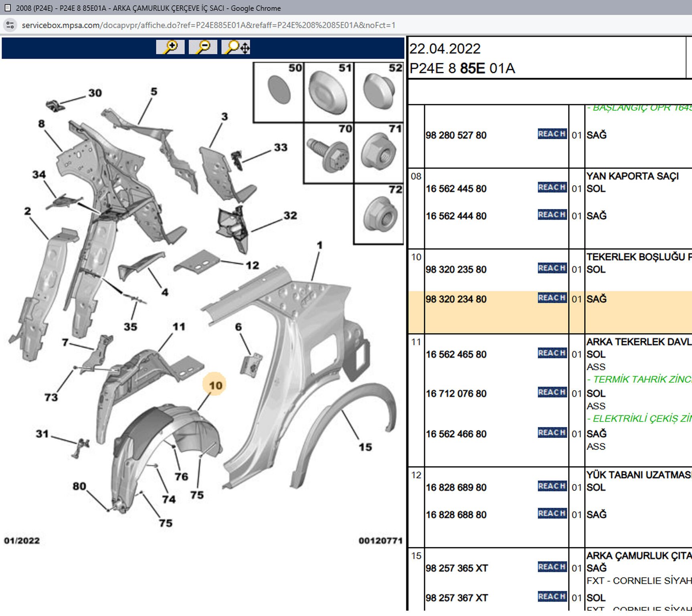This screenshot has height=616, width=692.
Task: Click the zoom in magnifier icon
Action: pyautogui.click(x=170, y=47)
